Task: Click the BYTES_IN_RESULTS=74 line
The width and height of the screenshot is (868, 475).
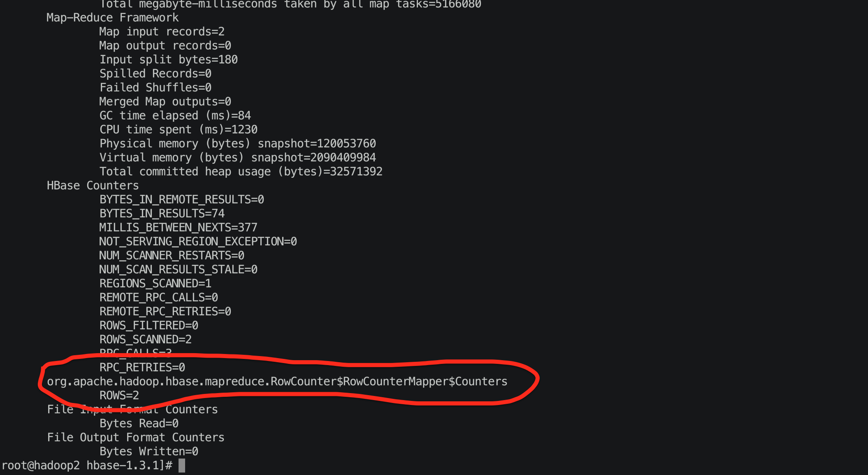Action: click(162, 214)
